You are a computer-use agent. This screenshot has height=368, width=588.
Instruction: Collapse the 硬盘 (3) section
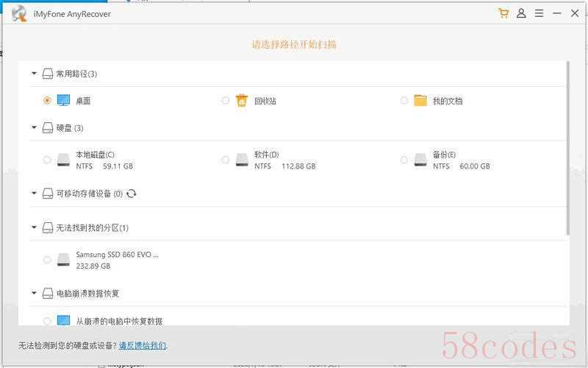point(34,127)
